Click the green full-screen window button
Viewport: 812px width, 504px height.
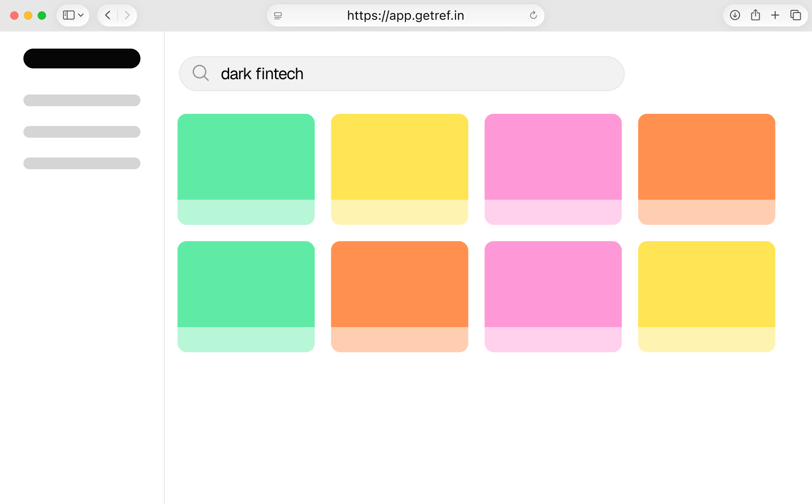[42, 16]
